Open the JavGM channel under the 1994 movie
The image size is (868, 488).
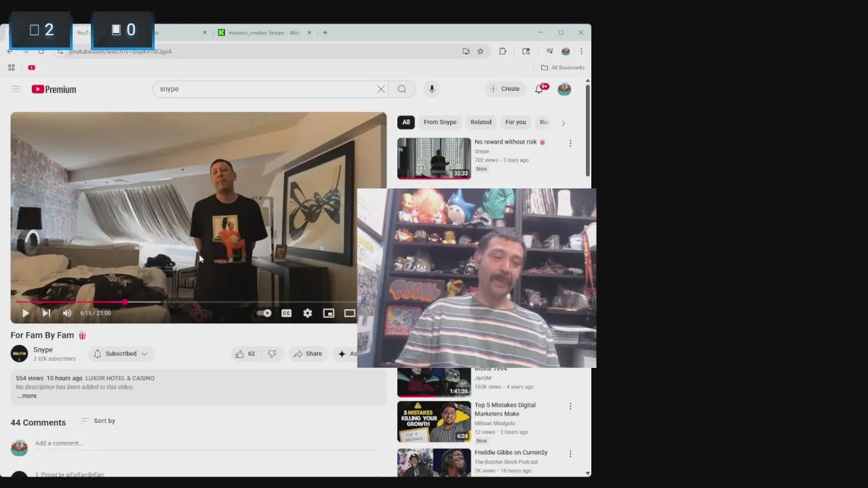[x=482, y=378]
